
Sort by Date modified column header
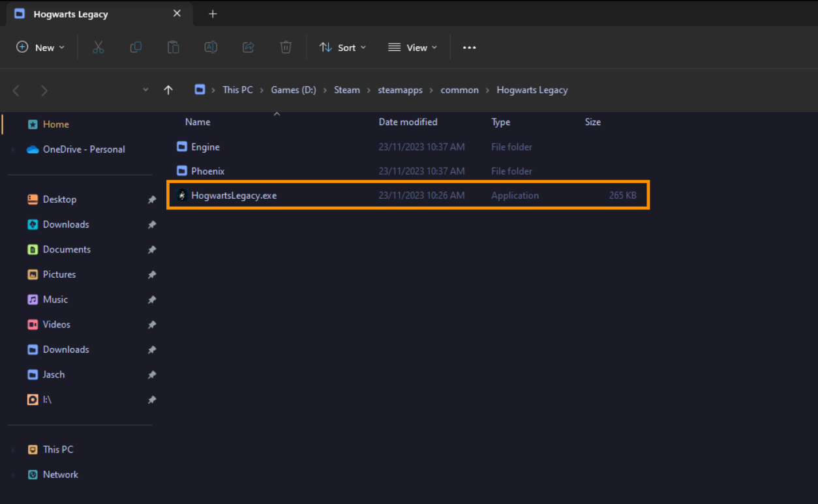(x=408, y=122)
